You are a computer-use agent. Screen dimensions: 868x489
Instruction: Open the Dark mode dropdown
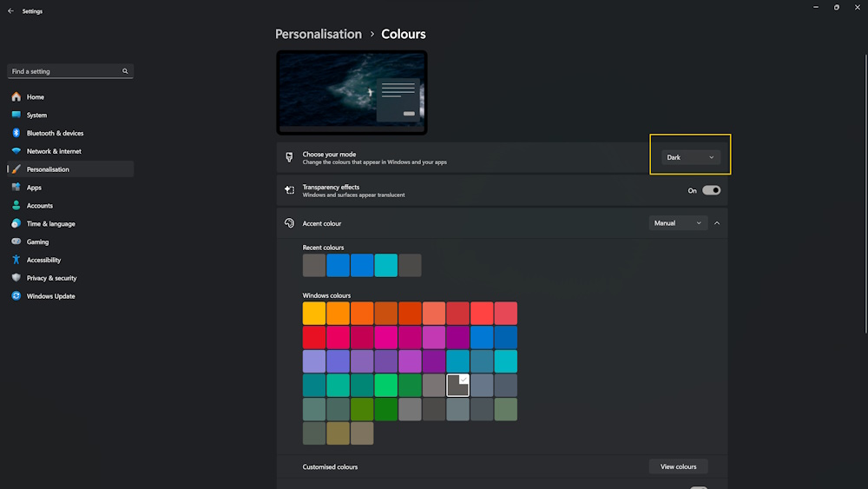point(690,157)
